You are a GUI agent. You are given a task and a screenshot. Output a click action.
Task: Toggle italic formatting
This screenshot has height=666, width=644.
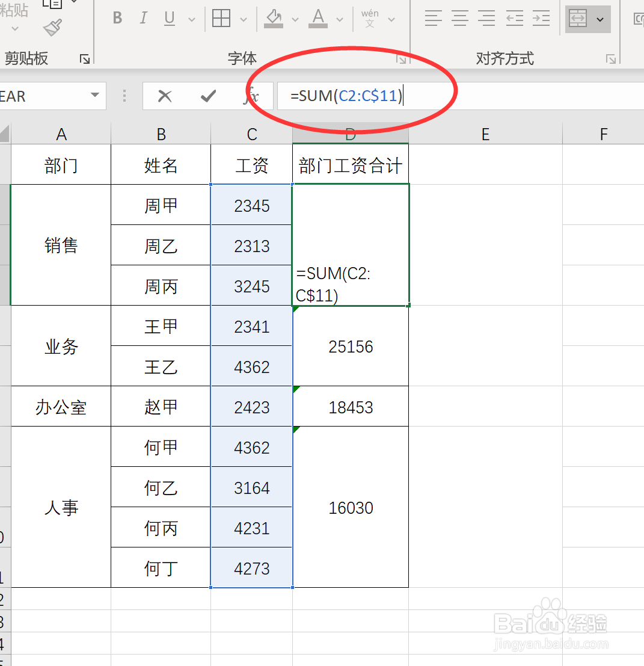tap(143, 18)
